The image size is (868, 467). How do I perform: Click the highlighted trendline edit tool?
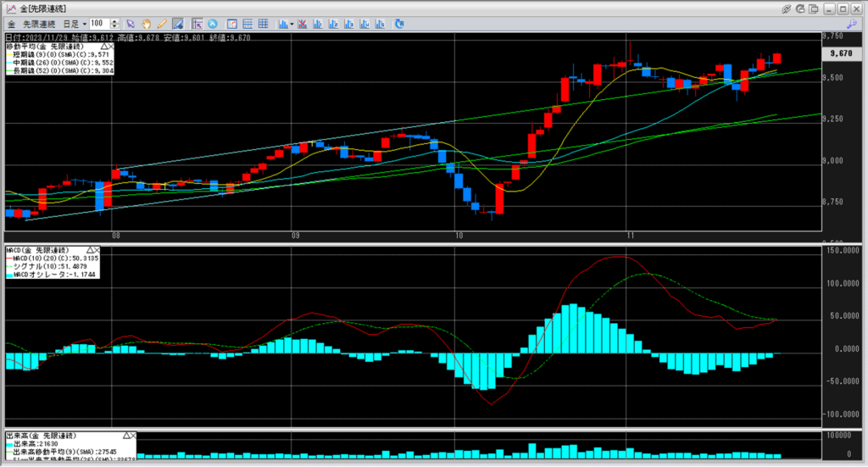[178, 24]
